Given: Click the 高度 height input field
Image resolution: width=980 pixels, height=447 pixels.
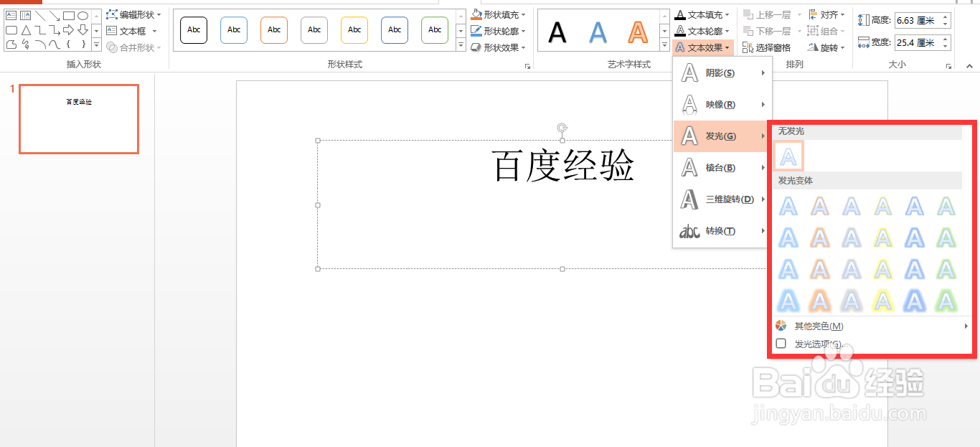Looking at the screenshot, I should coord(918,20).
